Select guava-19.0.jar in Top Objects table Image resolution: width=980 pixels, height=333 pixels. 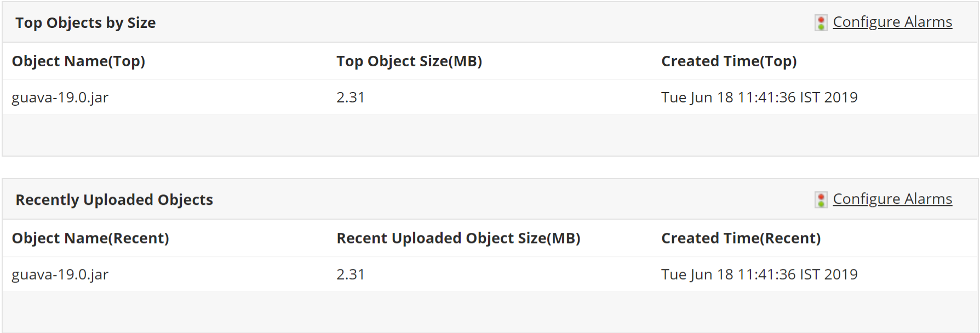pos(60,97)
